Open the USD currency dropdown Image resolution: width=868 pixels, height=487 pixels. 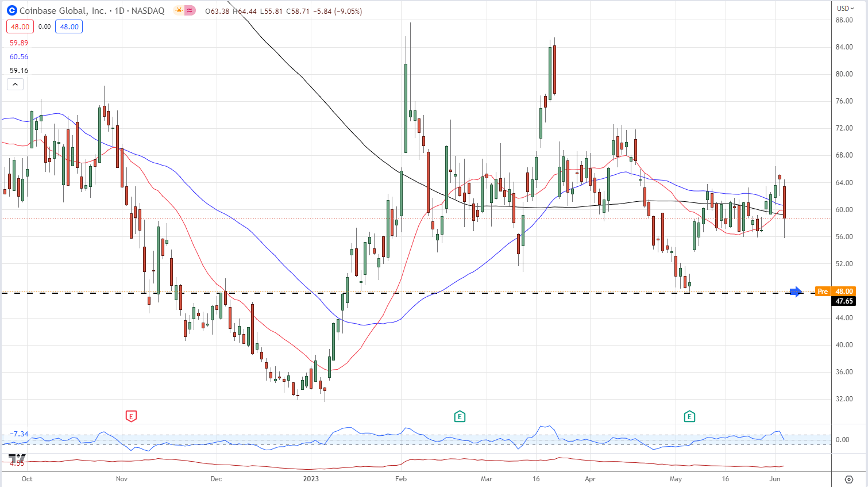(846, 8)
